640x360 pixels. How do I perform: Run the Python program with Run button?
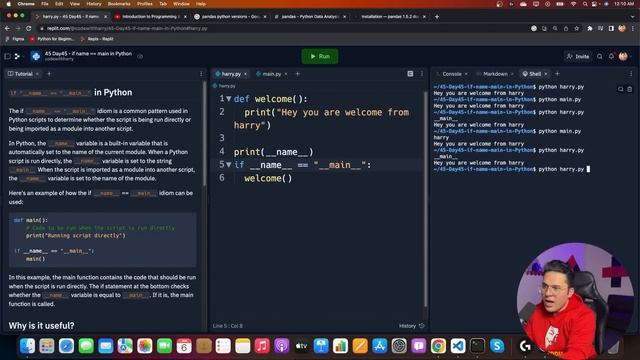coord(320,56)
